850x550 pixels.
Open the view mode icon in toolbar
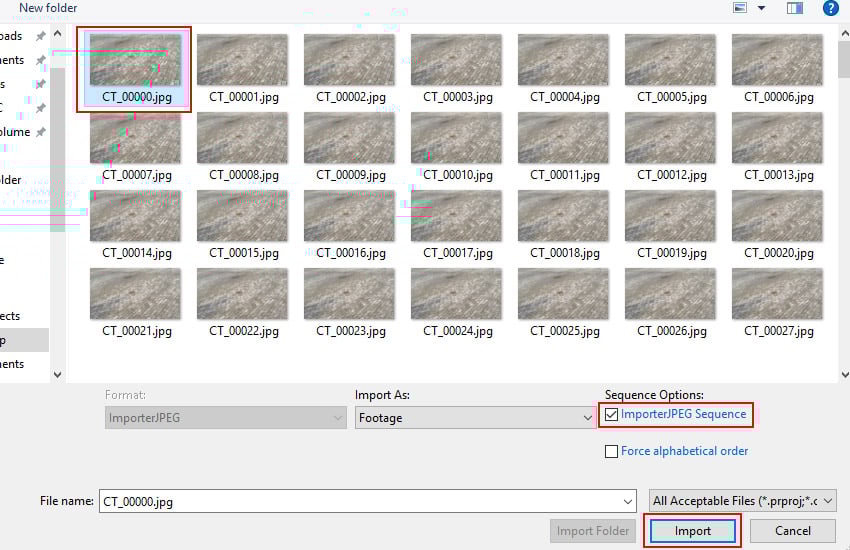pyautogui.click(x=740, y=8)
